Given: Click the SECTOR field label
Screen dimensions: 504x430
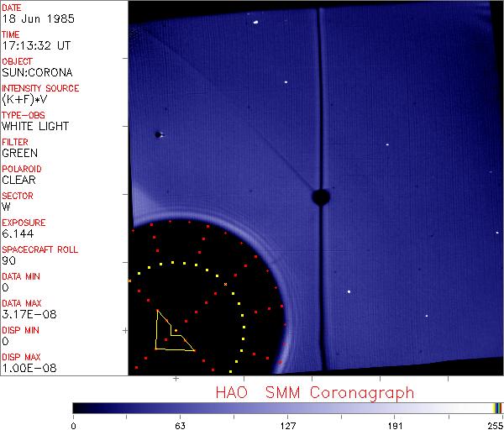Looking at the screenshot, I should coord(18,196).
